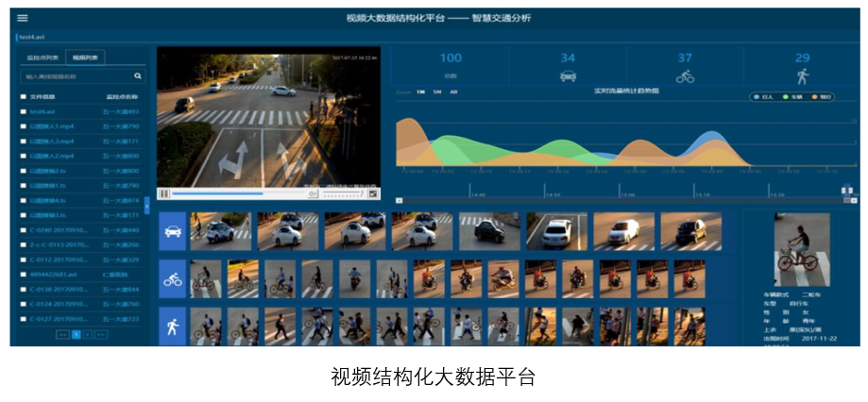This screenshot has height=402, width=868.
Task: Open the test4.avi tab
Action: coord(32,37)
